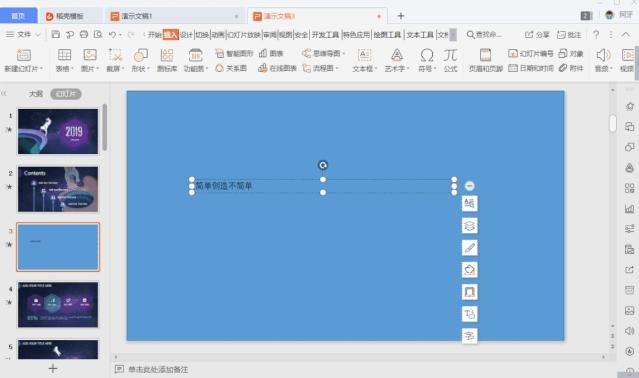Click the speaker icon in right sidebar
Viewport: 639px width, 378px height.
pyautogui.click(x=629, y=331)
